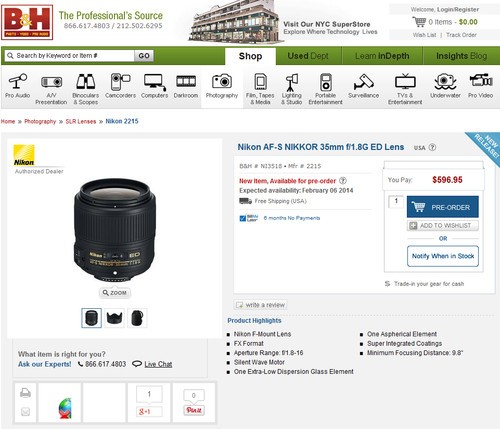This screenshot has width=500, height=429.
Task: Click the email envelope icon
Action: click(25, 412)
